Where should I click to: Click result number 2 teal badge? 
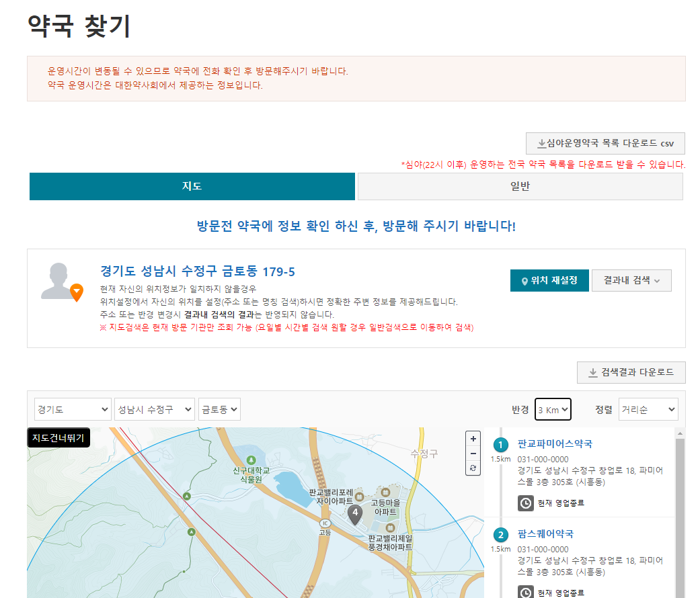[x=500, y=535]
